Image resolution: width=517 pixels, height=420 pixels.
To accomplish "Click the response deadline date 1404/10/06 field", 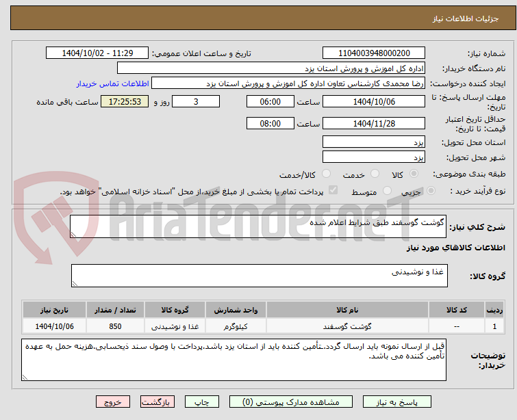I will pyautogui.click(x=374, y=101).
